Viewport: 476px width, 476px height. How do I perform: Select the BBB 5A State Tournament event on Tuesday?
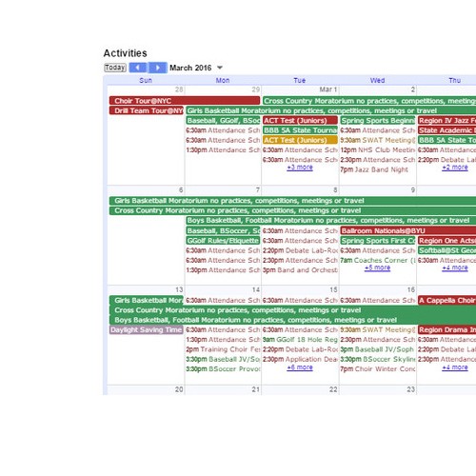[300, 130]
